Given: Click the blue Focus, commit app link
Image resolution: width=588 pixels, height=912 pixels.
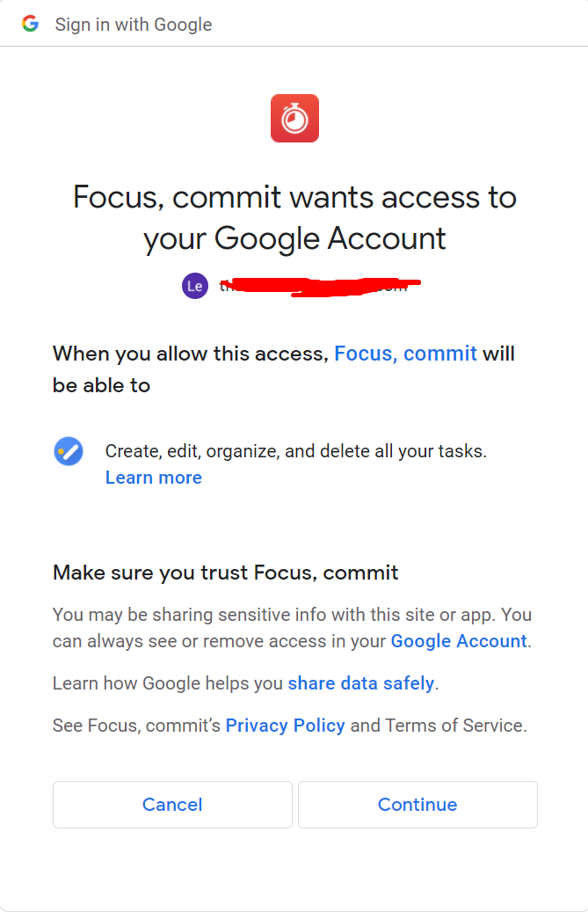Looking at the screenshot, I should click(405, 354).
